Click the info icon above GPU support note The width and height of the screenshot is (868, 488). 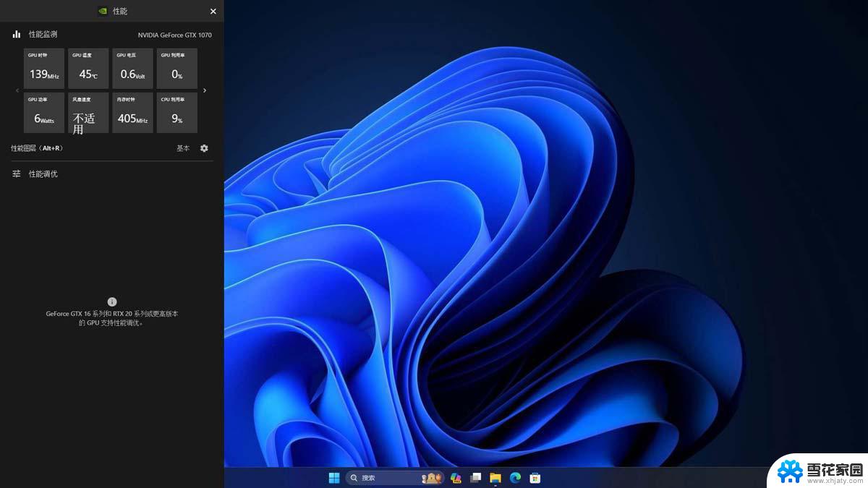pos(112,301)
